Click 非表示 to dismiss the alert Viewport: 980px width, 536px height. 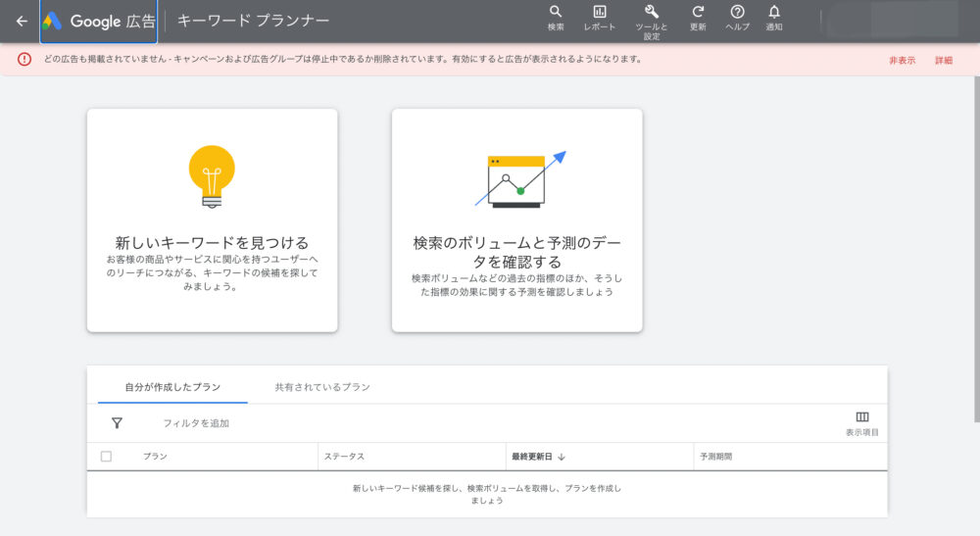point(902,61)
